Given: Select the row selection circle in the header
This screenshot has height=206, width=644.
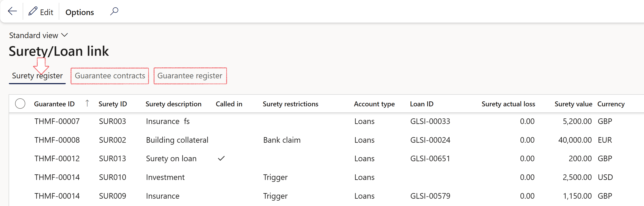Looking at the screenshot, I should pyautogui.click(x=20, y=103).
